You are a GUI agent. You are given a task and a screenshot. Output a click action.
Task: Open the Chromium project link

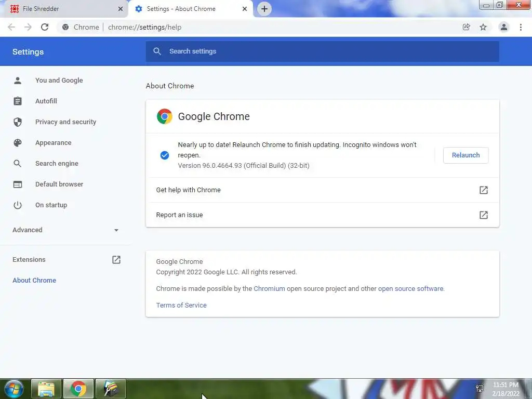coord(269,289)
